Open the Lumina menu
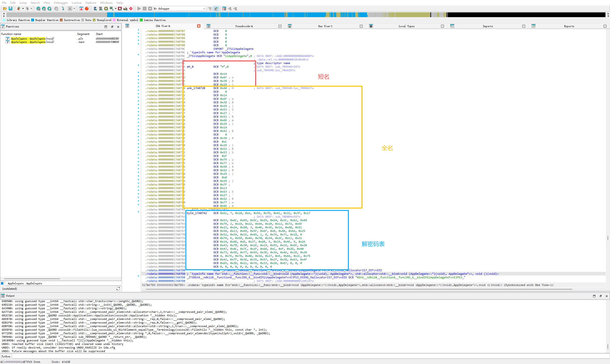This screenshot has height=364, width=610. coord(76,3)
